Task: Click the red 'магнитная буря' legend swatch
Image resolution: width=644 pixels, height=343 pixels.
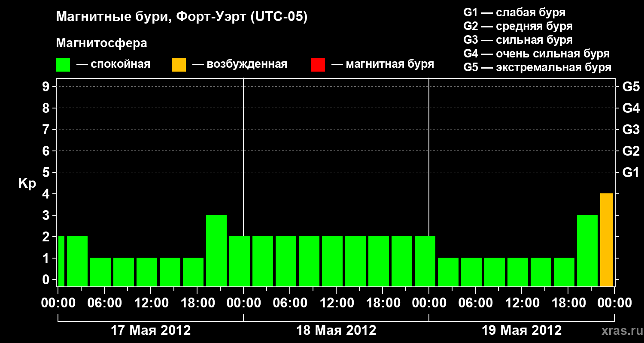Action: (318, 65)
